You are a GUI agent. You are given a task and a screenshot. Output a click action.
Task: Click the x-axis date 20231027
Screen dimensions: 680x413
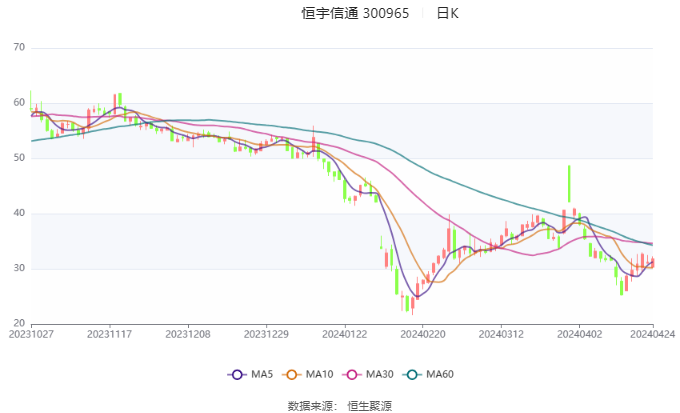[31, 334]
